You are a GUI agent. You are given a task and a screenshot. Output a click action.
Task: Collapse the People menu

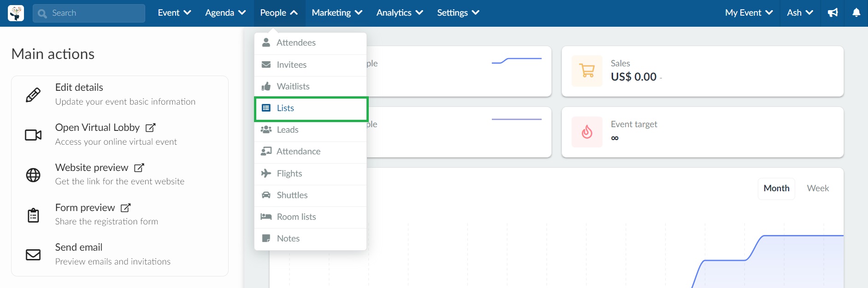point(279,13)
